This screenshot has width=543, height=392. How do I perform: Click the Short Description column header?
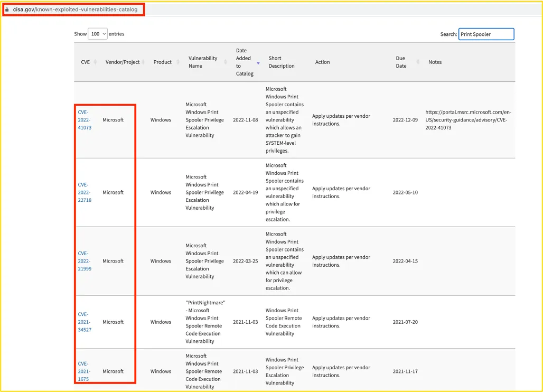click(281, 62)
